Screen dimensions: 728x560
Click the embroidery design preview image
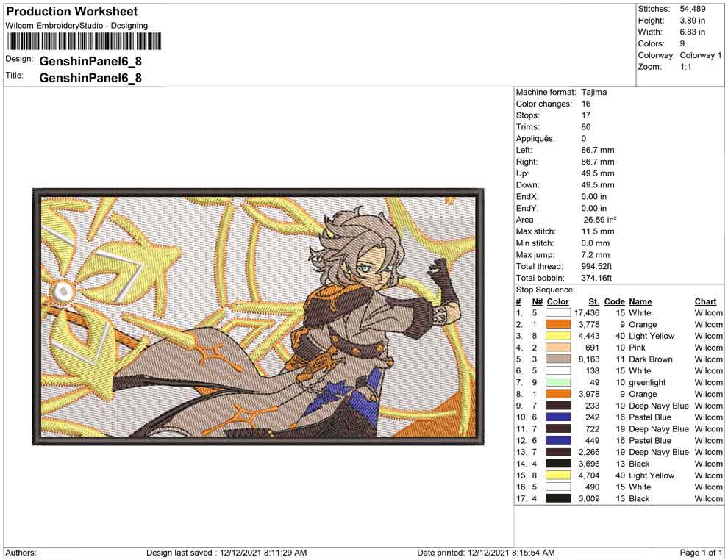258,317
